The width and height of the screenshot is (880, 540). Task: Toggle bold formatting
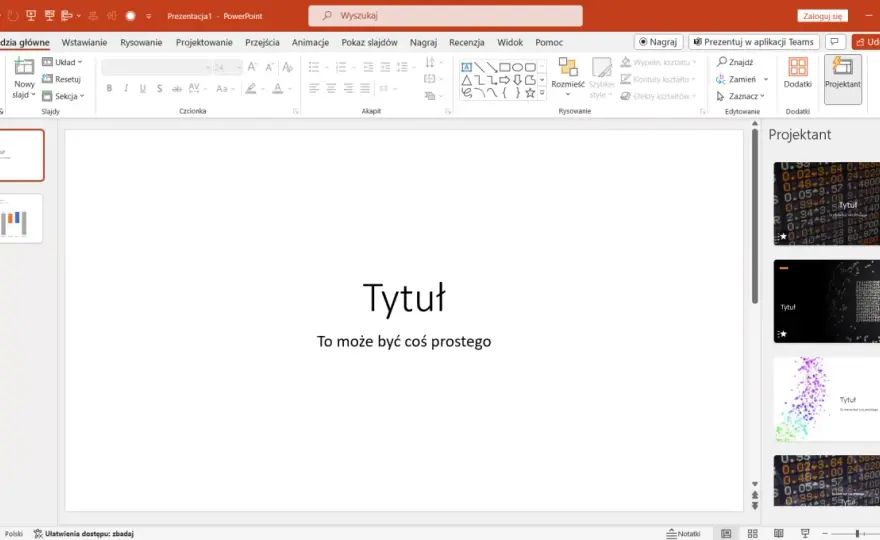[109, 88]
